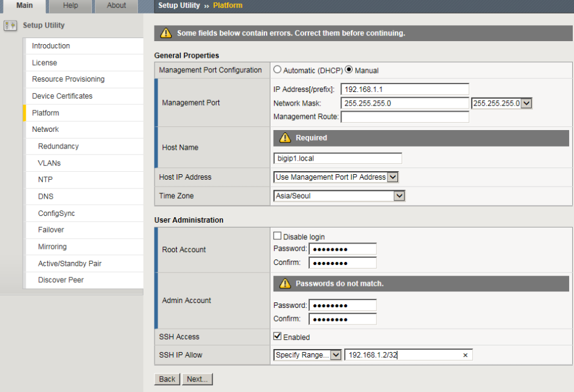Uncheck SSH Access Enabled checkbox
Viewport: 574px width, 392px height.
point(277,337)
